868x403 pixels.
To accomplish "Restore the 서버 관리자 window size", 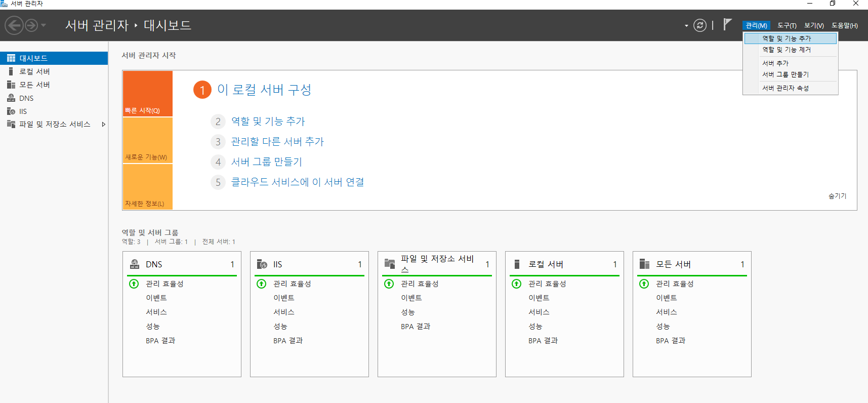I will (833, 4).
